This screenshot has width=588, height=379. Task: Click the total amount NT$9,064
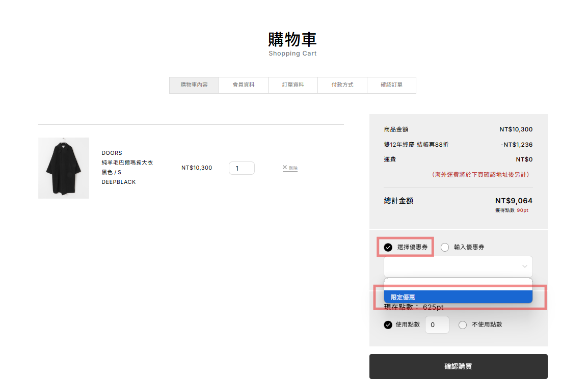(x=514, y=201)
